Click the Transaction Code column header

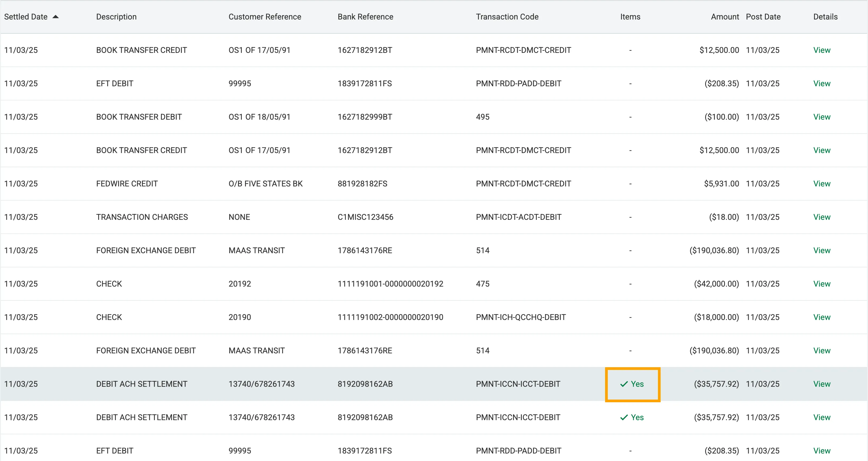point(507,17)
